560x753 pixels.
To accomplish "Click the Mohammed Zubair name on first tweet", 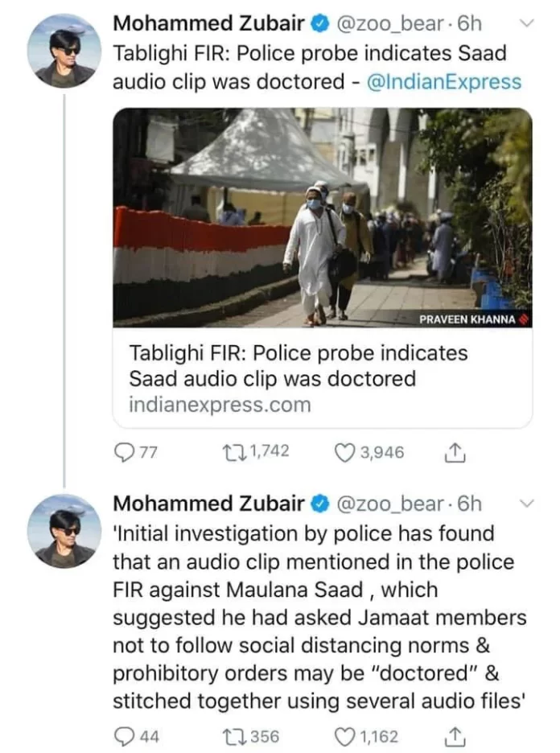I will click(208, 24).
